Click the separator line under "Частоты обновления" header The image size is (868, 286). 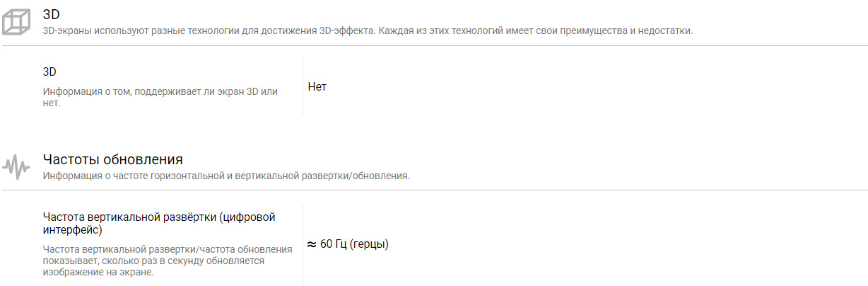tap(434, 190)
